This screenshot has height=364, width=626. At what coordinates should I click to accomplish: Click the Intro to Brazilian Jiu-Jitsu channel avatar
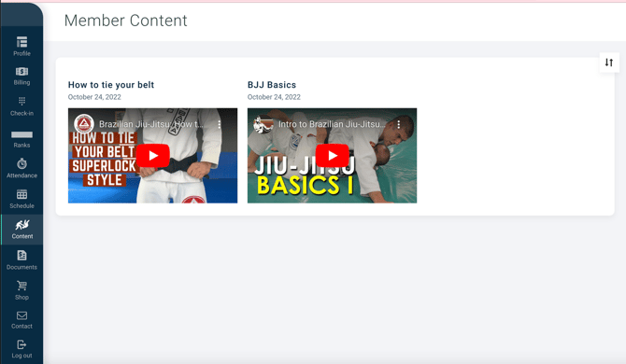(x=263, y=124)
